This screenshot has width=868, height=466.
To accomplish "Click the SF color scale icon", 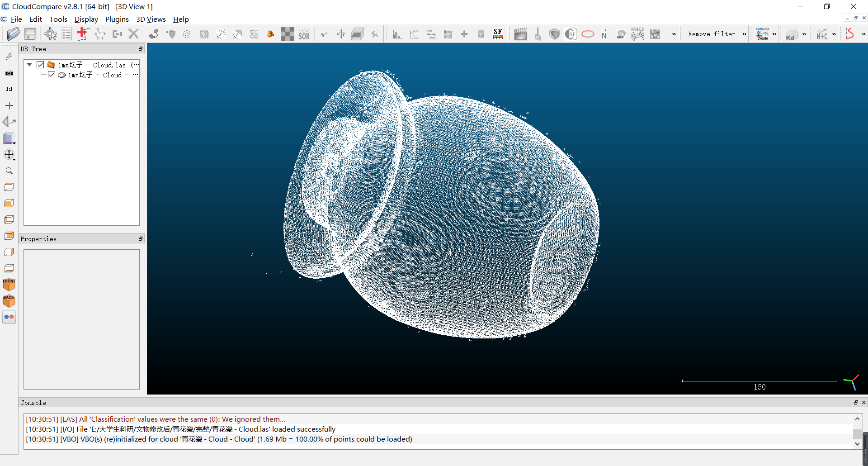I will 498,34.
